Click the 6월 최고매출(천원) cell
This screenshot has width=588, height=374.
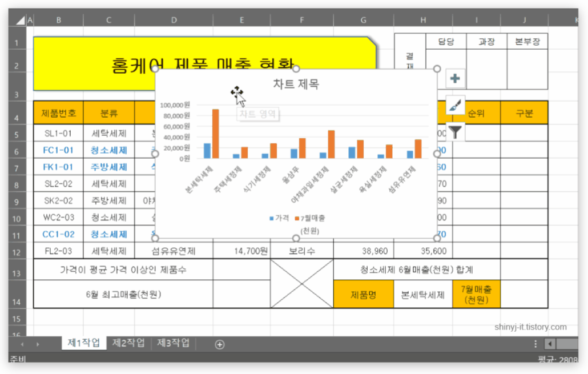point(123,295)
